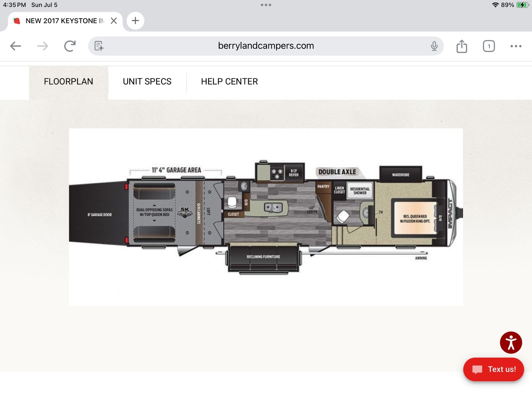Screen dimensions: 532x399
Task: Click the strawberry favicon on the tab
Action: point(17,21)
